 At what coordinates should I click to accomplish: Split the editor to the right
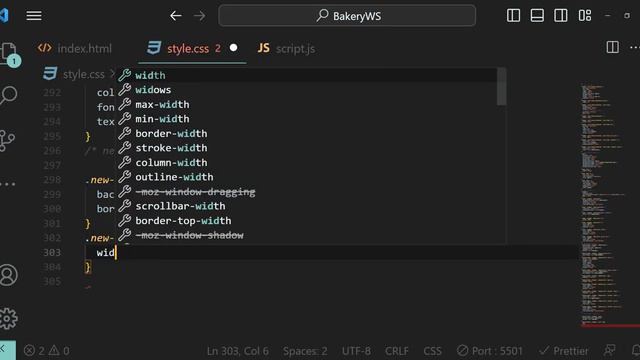tap(612, 47)
